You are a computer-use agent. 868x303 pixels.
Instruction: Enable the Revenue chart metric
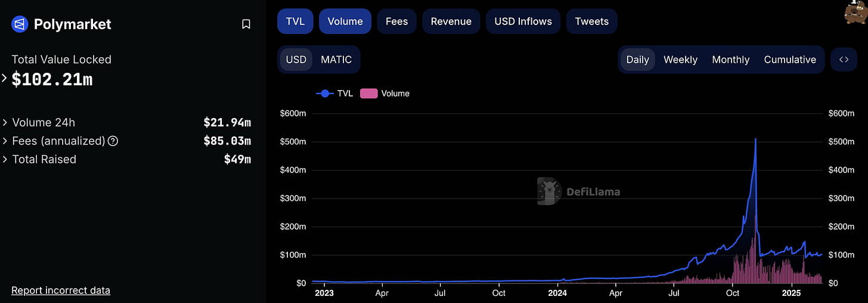coord(451,21)
